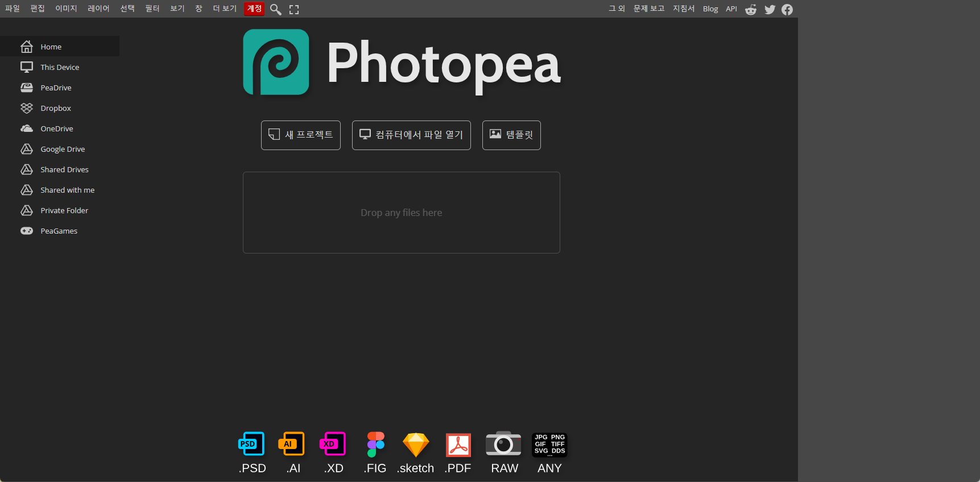Click the Google Drive triangle icon

pyautogui.click(x=27, y=149)
